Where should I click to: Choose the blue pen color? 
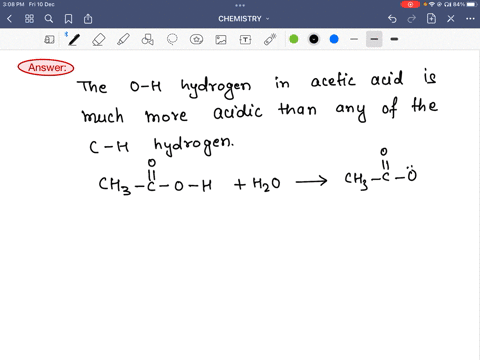coord(334,39)
